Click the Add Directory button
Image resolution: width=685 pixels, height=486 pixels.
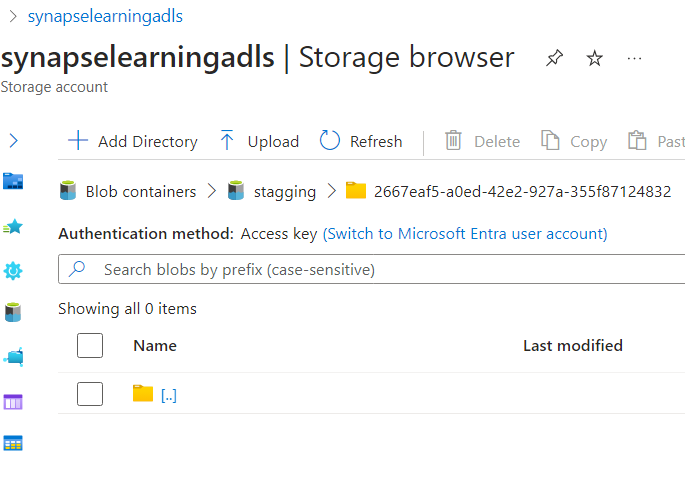pos(132,142)
